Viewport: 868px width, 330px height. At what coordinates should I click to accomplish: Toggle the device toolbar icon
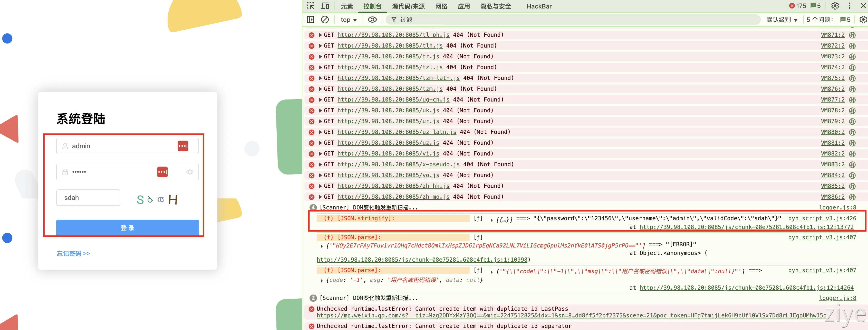click(x=325, y=6)
